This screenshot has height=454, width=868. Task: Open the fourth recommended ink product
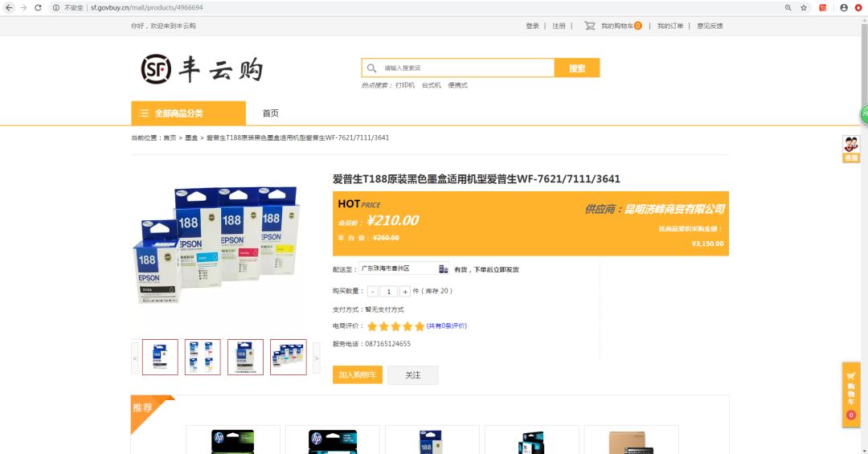point(532,440)
